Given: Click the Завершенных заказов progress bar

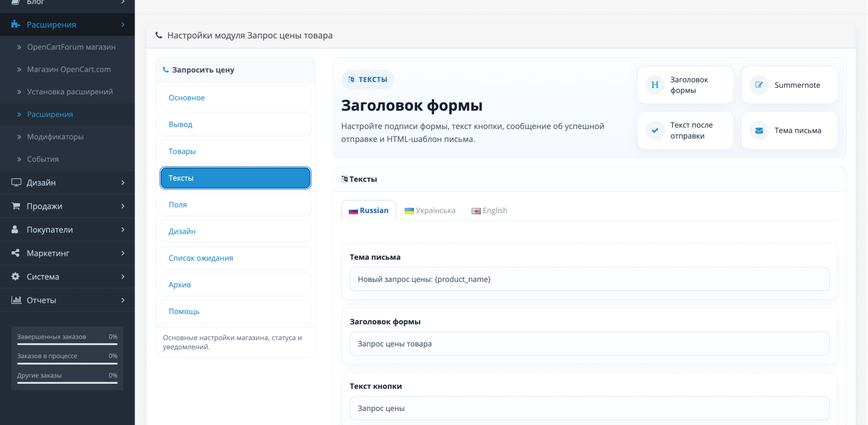Looking at the screenshot, I should coord(67,344).
